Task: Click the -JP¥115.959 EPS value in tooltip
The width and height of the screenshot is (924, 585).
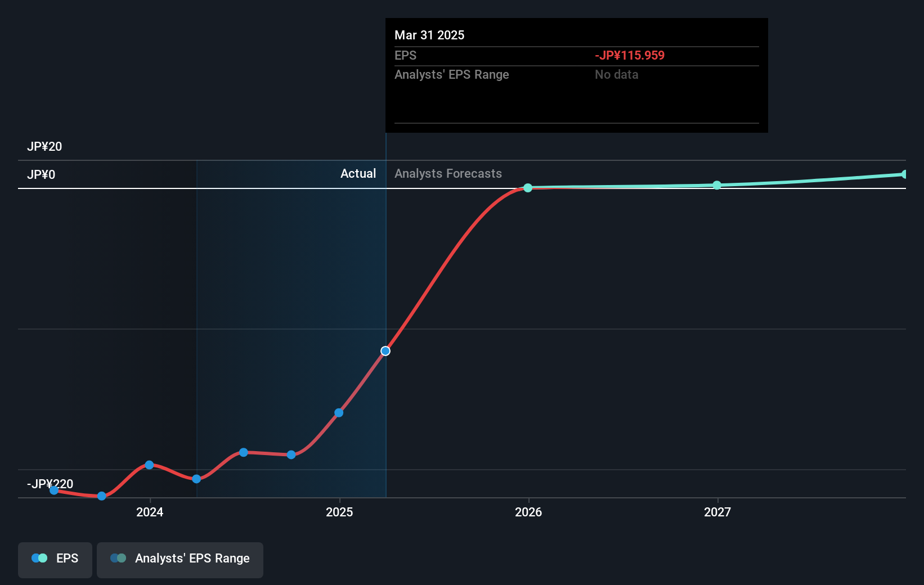Action: point(630,56)
